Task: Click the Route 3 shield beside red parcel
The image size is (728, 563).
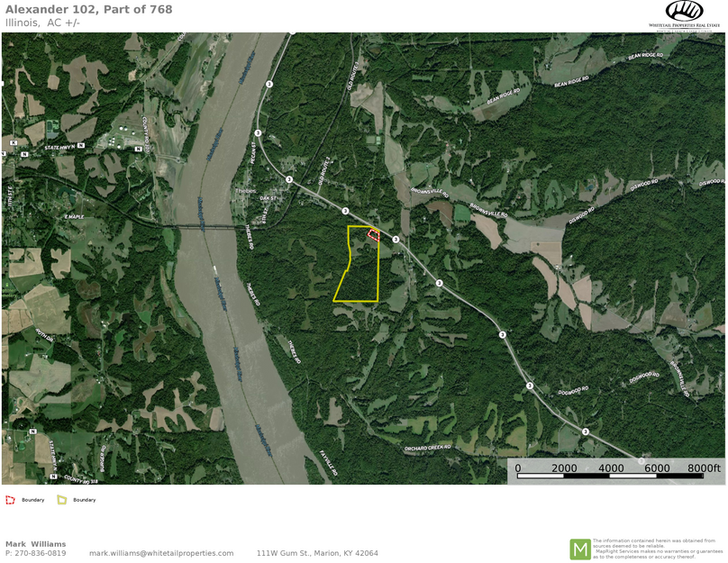Action: 396,240
